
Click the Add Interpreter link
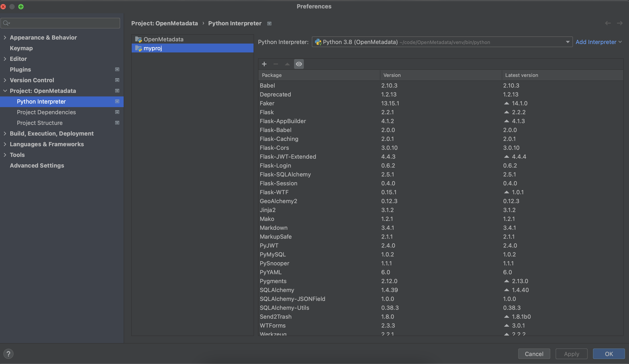597,42
